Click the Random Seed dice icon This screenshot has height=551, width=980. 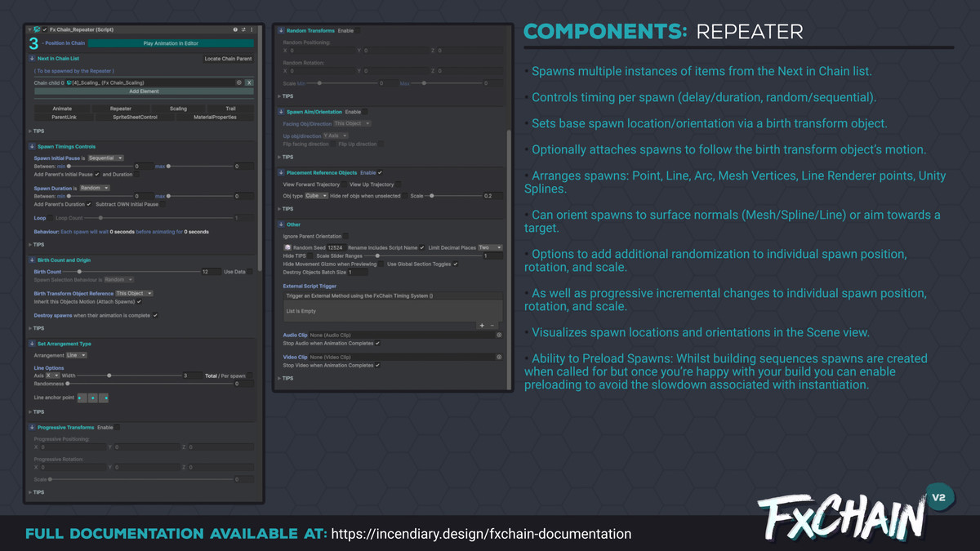287,247
